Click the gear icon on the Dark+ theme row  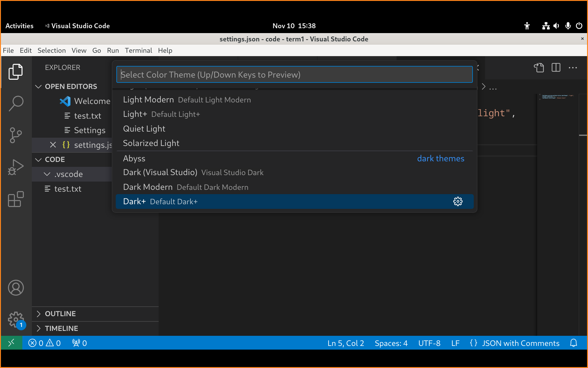(458, 201)
